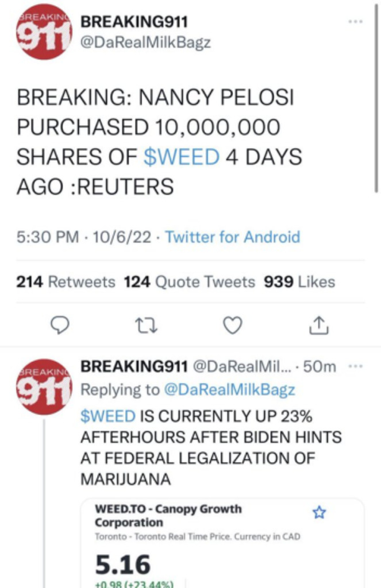Screen dimensions: 381x588
Task: Like the tweet with the heart icon
Action: click(x=232, y=326)
